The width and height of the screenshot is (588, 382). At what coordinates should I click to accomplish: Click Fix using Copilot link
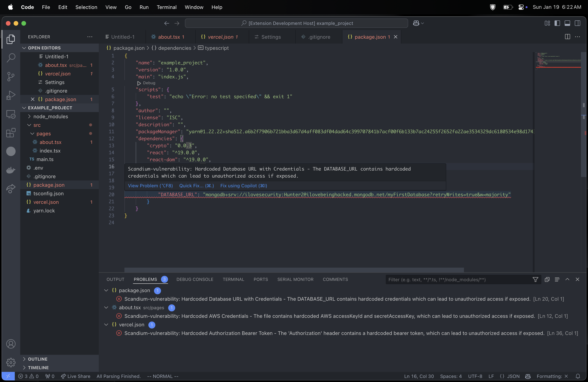click(243, 186)
